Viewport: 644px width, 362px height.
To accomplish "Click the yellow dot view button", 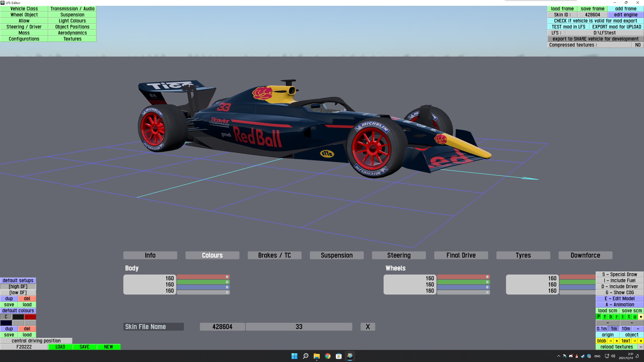I will (x=641, y=317).
